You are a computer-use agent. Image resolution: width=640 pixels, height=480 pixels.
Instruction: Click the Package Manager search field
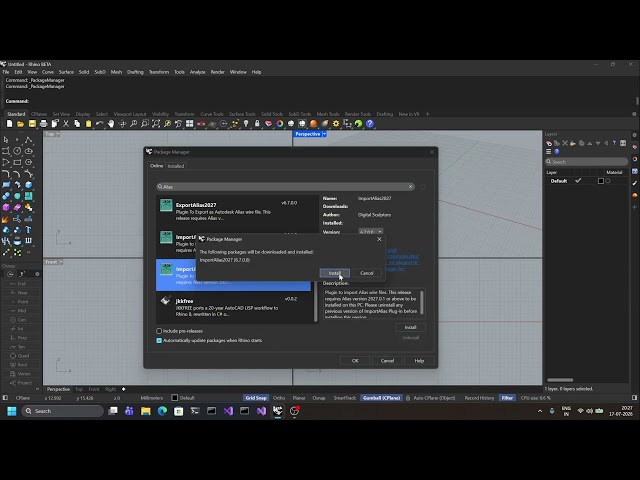point(285,187)
